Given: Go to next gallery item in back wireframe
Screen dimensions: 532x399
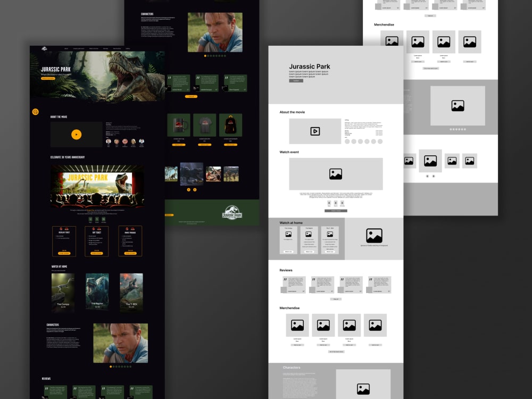Looking at the screenshot, I should [x=433, y=176].
